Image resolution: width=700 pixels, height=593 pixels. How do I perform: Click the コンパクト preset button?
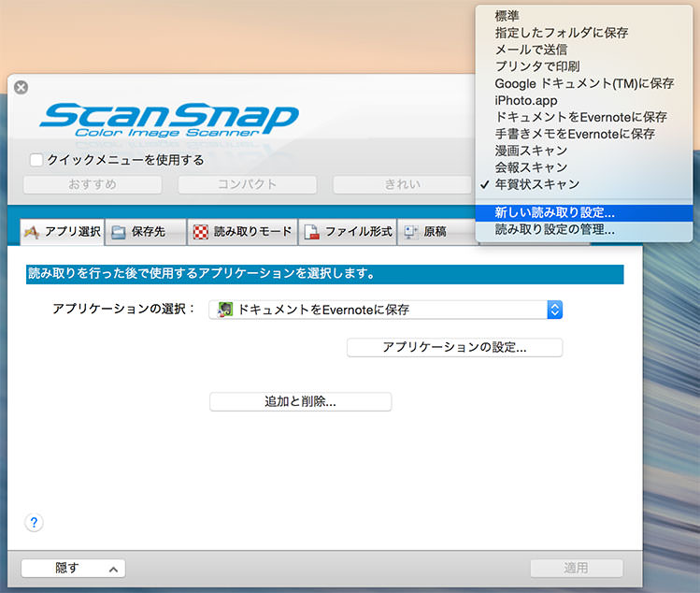pyautogui.click(x=248, y=184)
